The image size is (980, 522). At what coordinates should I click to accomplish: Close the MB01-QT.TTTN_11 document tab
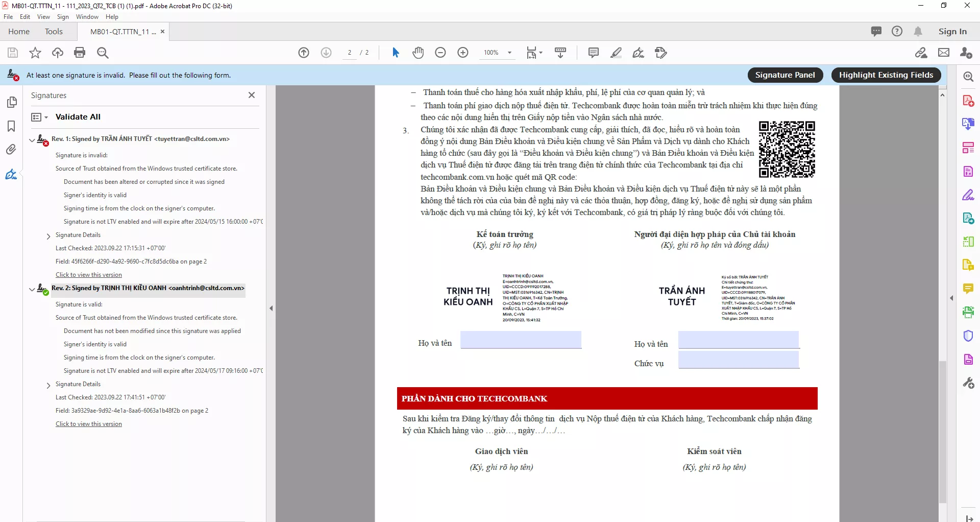click(x=162, y=32)
